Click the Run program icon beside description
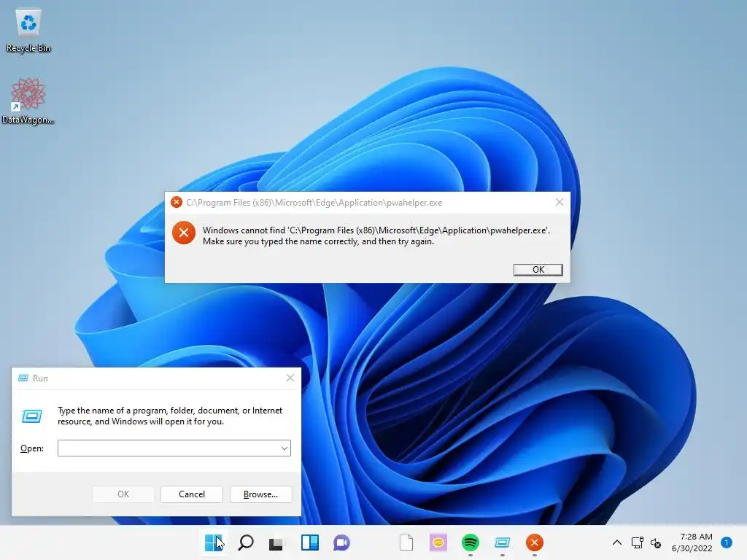 [32, 416]
